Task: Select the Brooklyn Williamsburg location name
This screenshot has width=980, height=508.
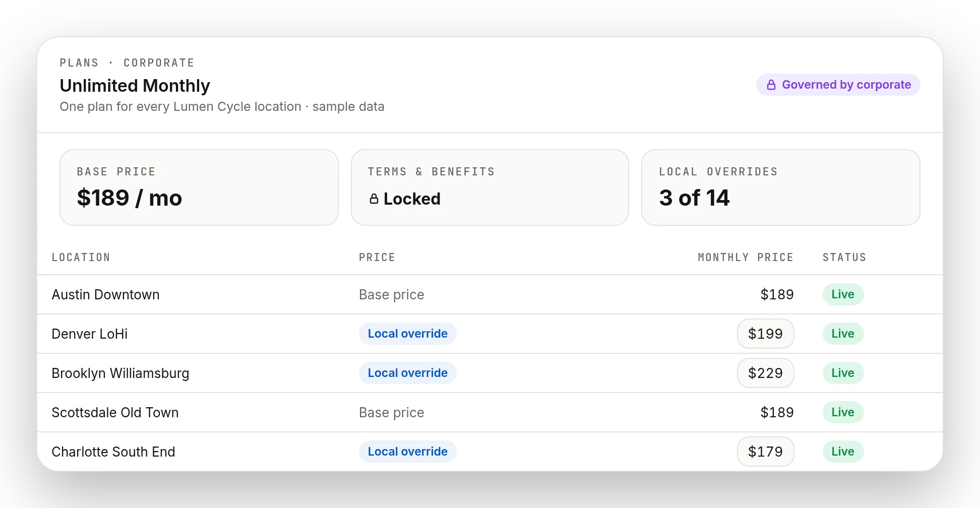Action: click(x=120, y=373)
